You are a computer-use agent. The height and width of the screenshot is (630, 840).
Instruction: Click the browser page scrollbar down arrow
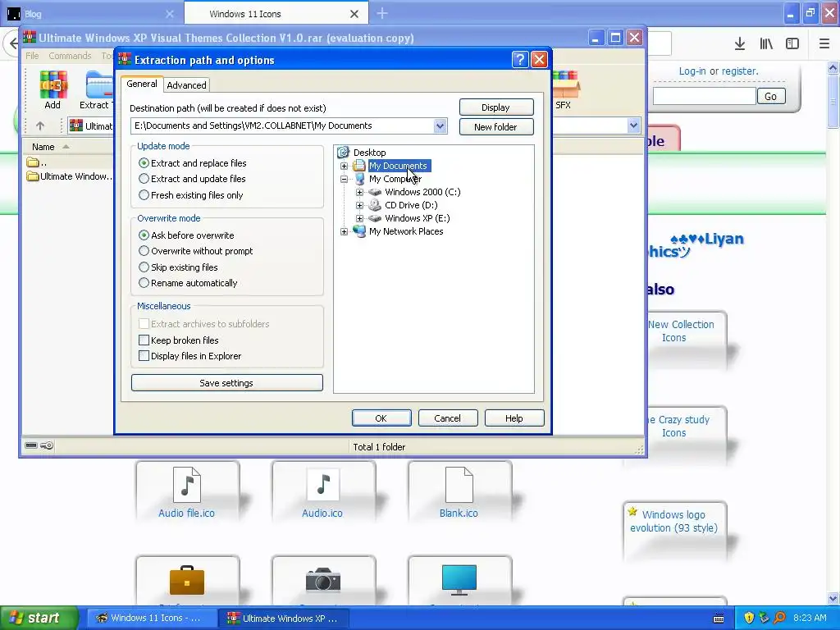tap(833, 598)
